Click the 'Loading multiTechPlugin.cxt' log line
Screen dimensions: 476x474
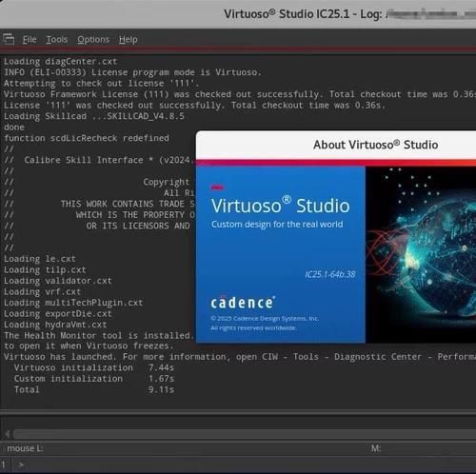73,303
